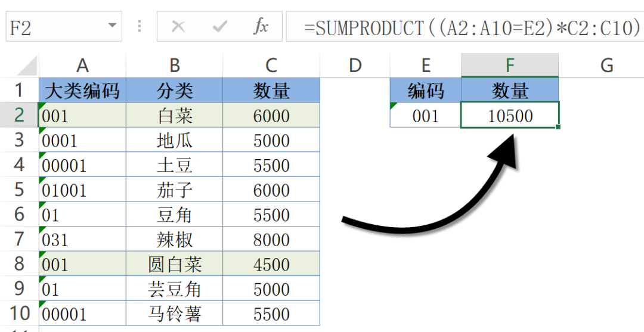Click cell A3 containing 0001

pos(82,140)
